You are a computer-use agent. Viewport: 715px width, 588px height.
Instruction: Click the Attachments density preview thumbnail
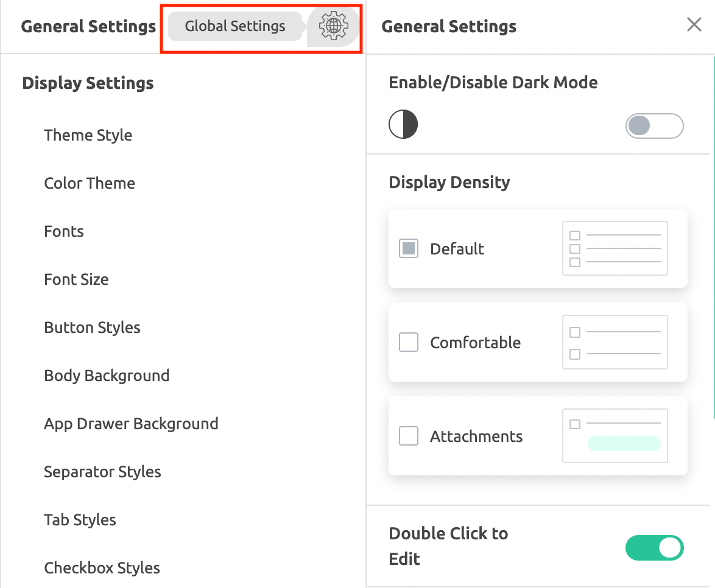pyautogui.click(x=615, y=436)
